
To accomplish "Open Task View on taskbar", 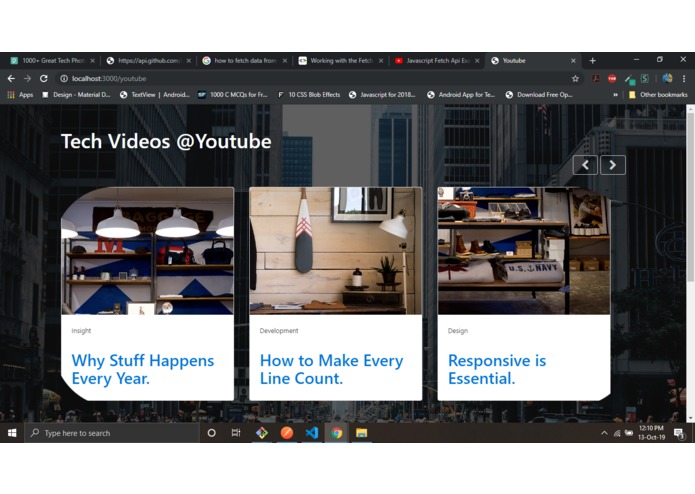I will 236,433.
